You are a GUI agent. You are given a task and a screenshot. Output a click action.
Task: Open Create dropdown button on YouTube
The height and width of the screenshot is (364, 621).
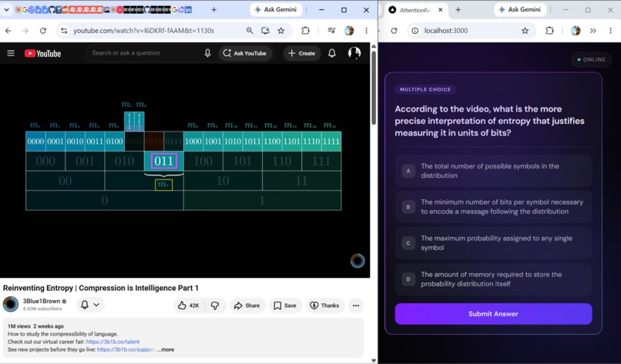[301, 53]
